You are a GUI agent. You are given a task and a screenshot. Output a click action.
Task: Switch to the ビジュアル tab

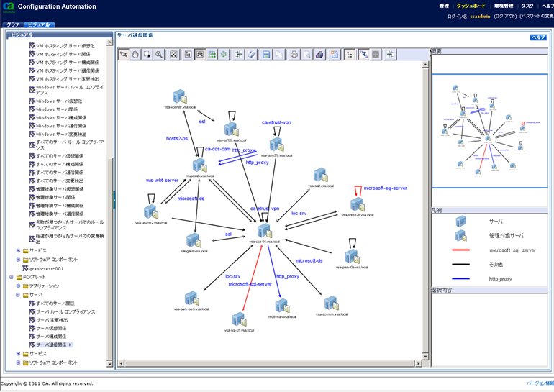coord(40,24)
